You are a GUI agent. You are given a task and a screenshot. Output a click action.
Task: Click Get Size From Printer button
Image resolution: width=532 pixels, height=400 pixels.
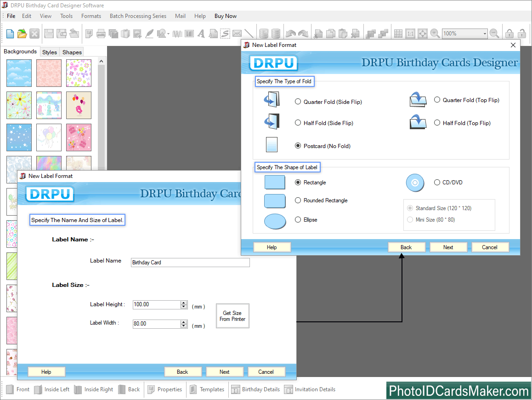tap(232, 316)
